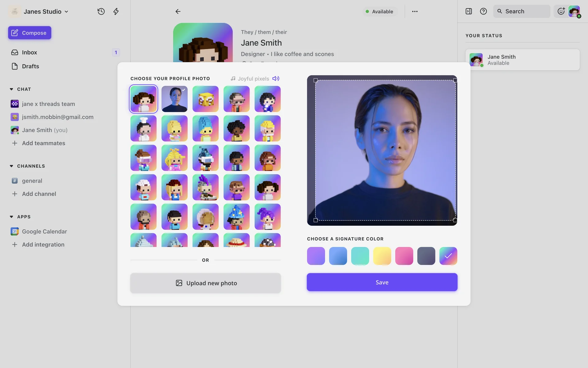Click the set status emoji icon
588x368 pixels.
[x=561, y=11]
